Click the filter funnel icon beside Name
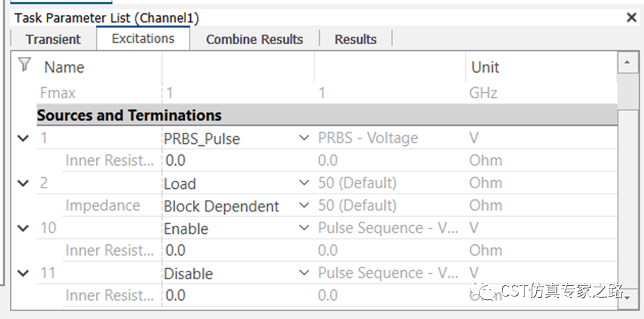 coord(24,65)
